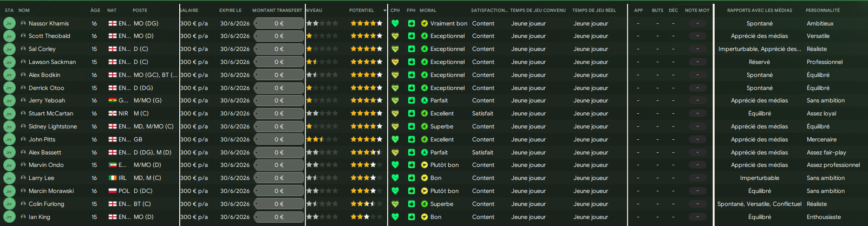
Task: Click the average rating pill for Sidney Lightstone
Action: (x=697, y=127)
